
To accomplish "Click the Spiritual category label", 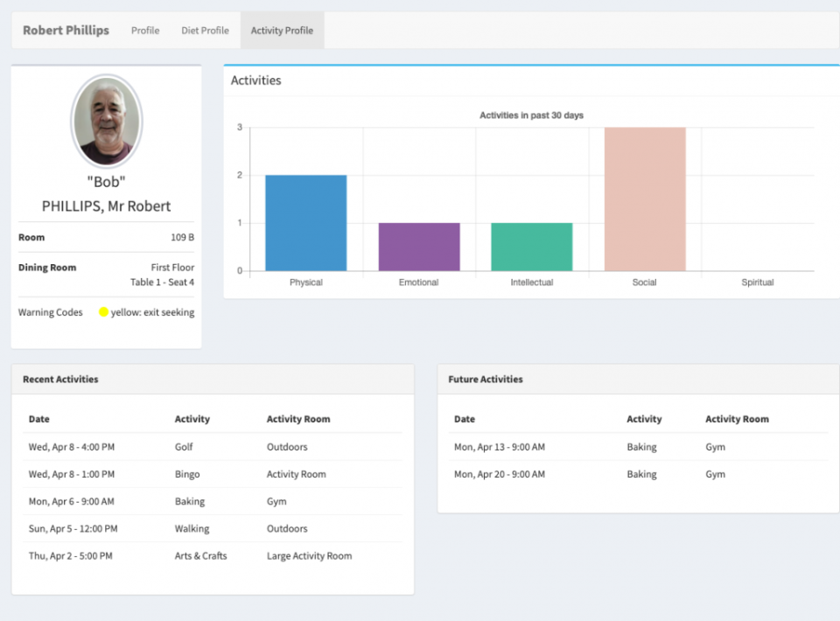I will (757, 283).
